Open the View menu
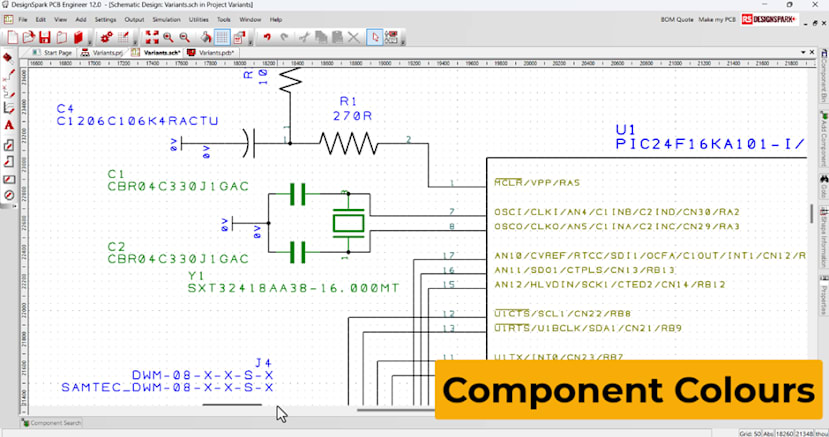This screenshot has width=829, height=437. tap(61, 20)
